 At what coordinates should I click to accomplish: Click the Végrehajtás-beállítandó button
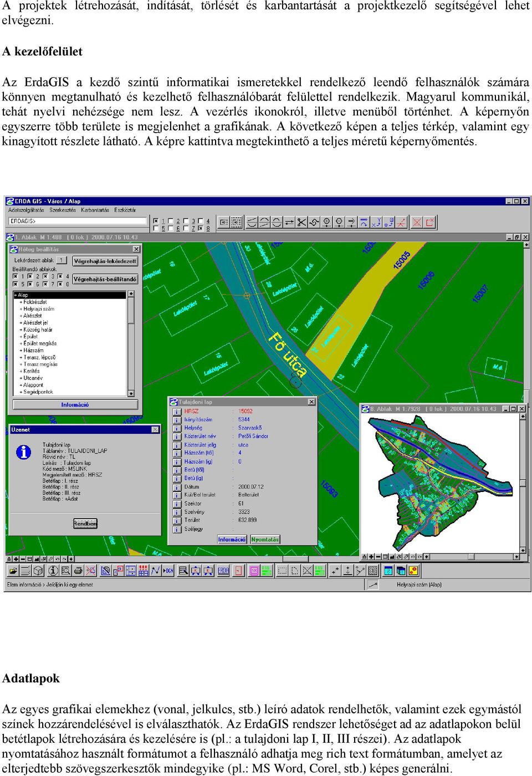point(105,279)
